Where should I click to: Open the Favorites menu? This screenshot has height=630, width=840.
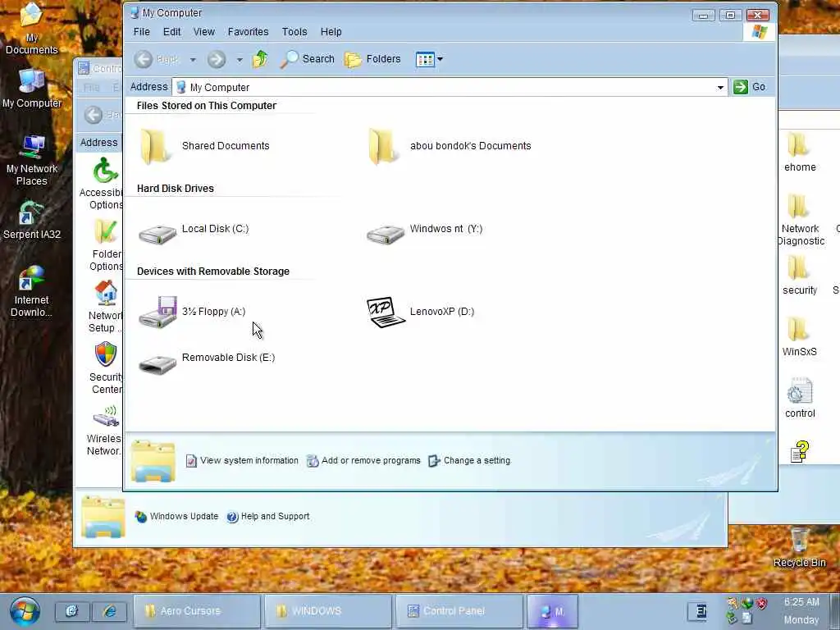click(x=248, y=32)
